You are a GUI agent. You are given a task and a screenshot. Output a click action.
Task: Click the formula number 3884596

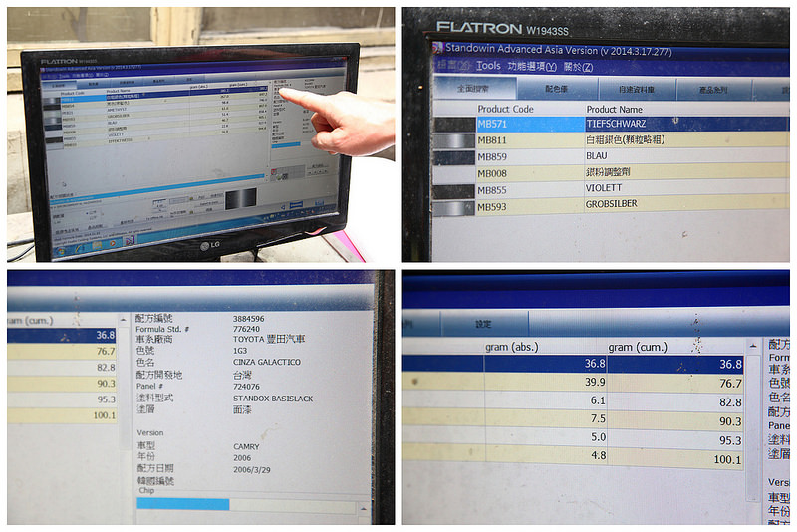[x=248, y=319]
